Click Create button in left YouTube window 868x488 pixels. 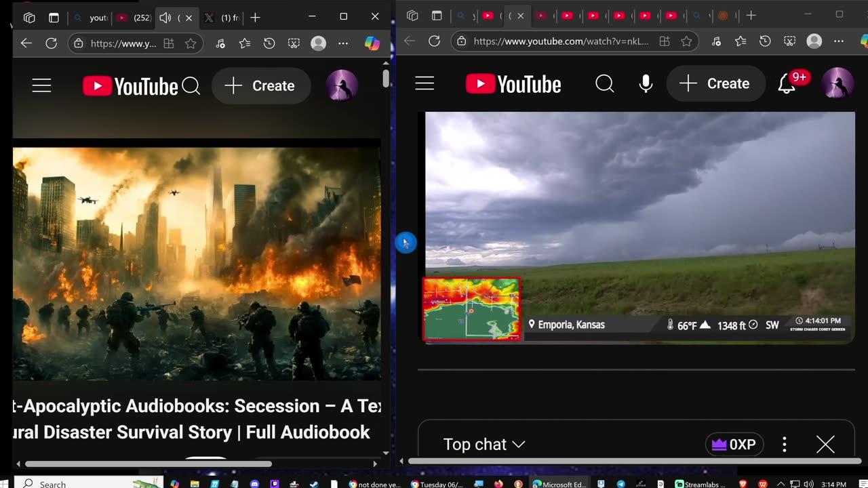(x=261, y=85)
